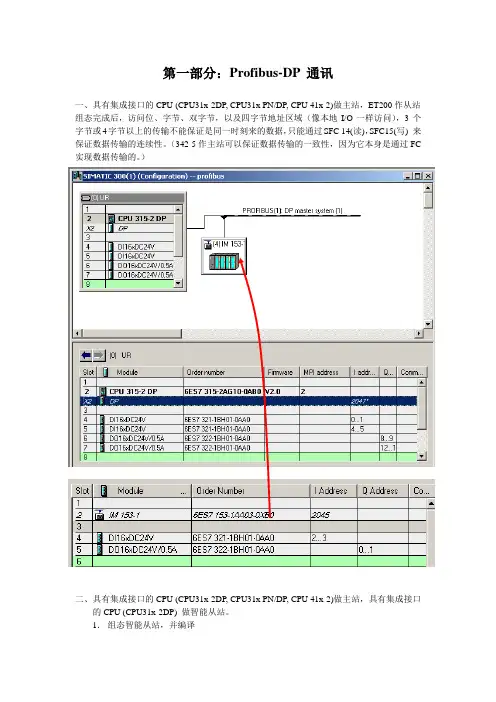Click left arrow of station view horizontal scrollbar
This screenshot has width=496, height=702.
coord(78,334)
